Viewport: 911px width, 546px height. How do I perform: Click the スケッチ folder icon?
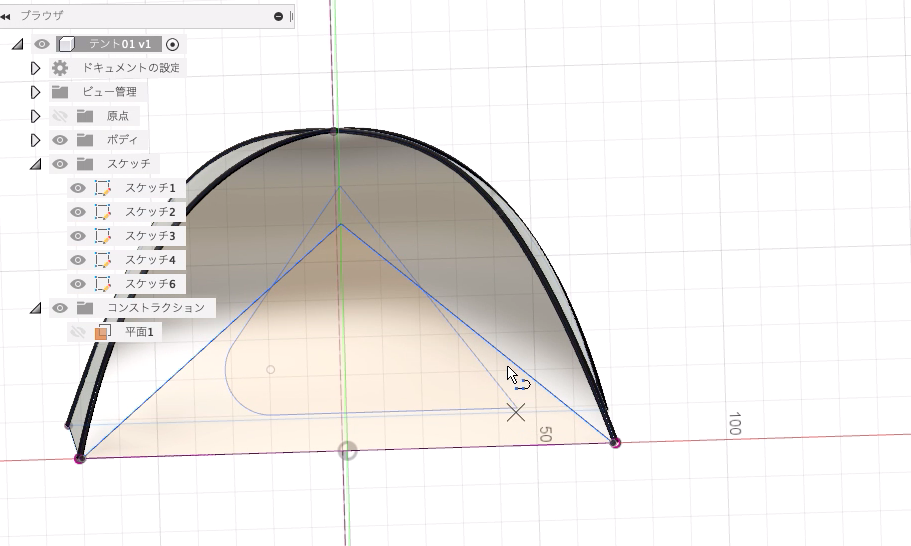[85, 164]
